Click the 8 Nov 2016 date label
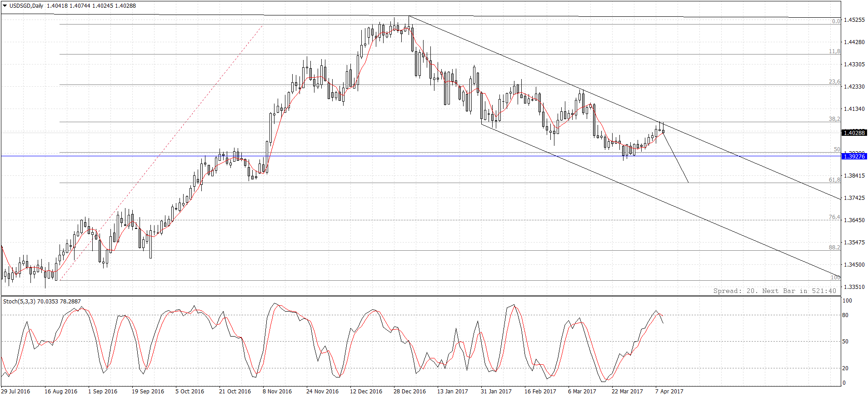The width and height of the screenshot is (868, 397). pos(277,392)
